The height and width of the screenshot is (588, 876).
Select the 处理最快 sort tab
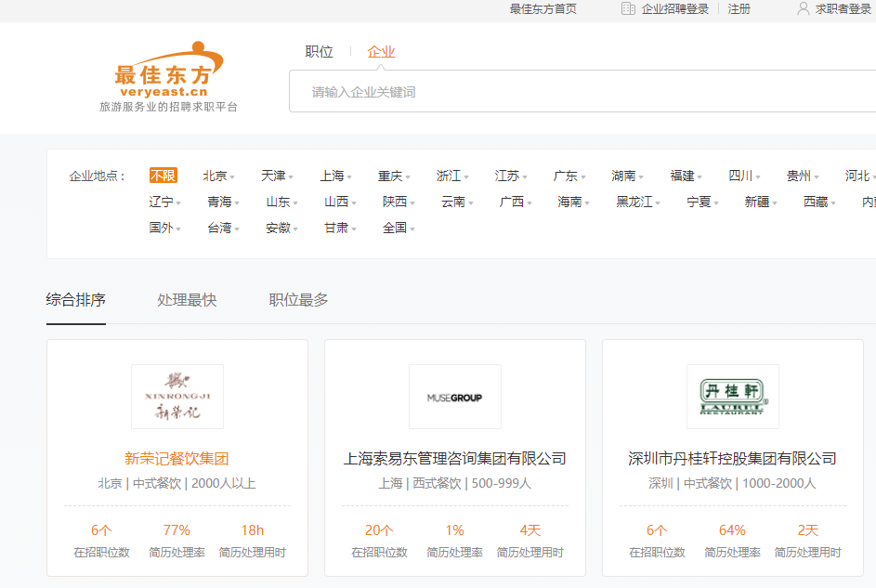187,300
